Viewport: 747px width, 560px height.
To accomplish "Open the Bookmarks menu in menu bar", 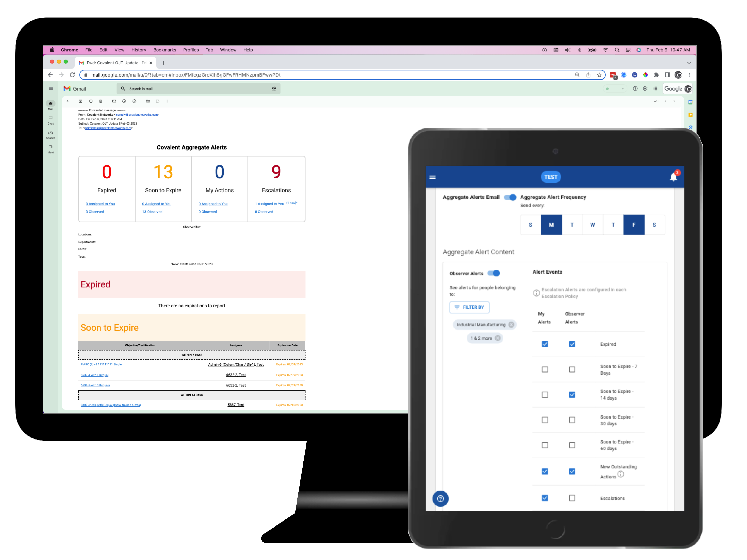I will pos(165,50).
